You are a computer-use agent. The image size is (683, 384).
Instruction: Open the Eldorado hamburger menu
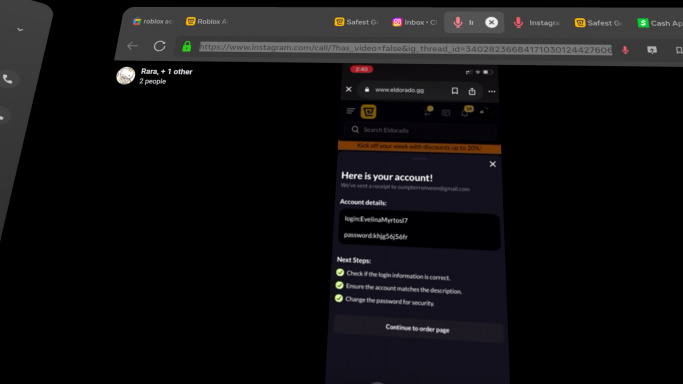point(351,111)
